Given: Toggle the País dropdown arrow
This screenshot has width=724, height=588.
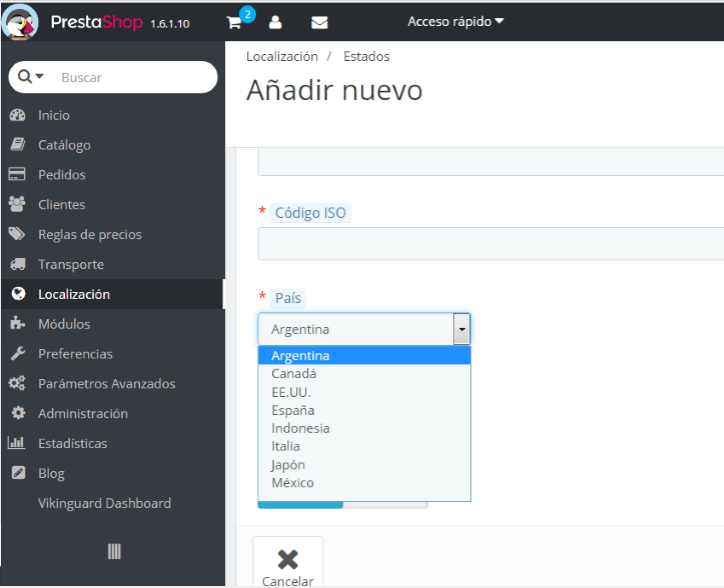Looking at the screenshot, I should point(462,329).
